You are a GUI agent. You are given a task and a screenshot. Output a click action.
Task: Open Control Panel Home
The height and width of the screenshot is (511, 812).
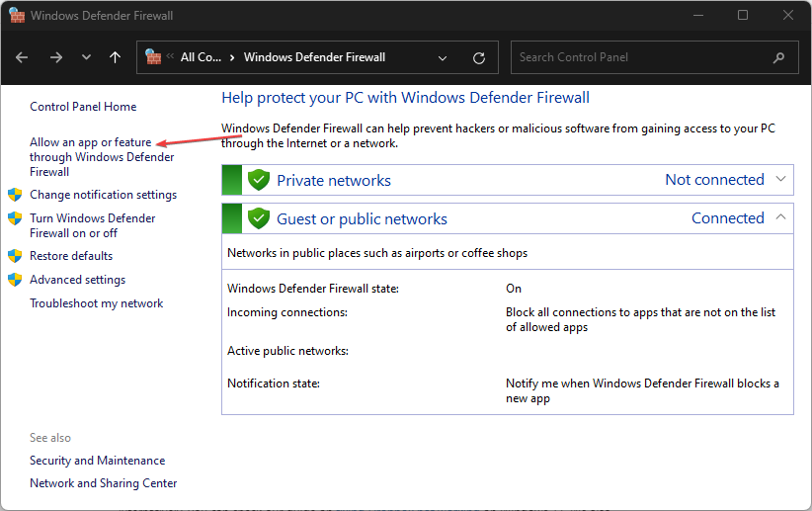coord(83,107)
